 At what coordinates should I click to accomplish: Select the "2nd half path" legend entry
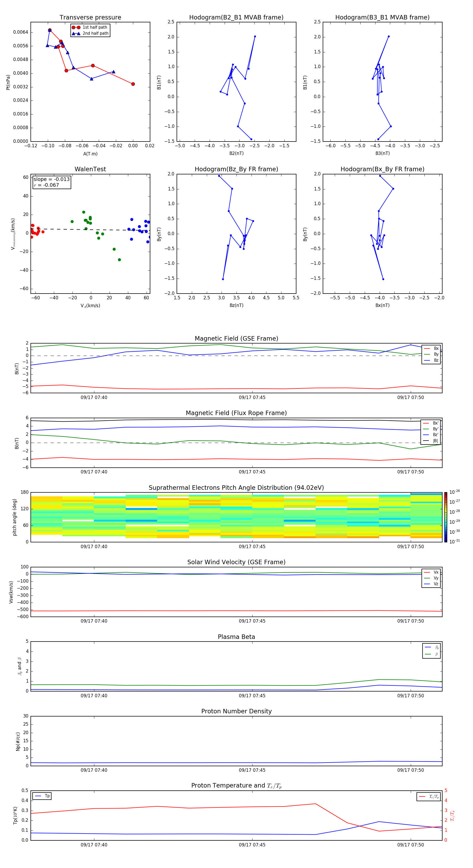(x=90, y=33)
